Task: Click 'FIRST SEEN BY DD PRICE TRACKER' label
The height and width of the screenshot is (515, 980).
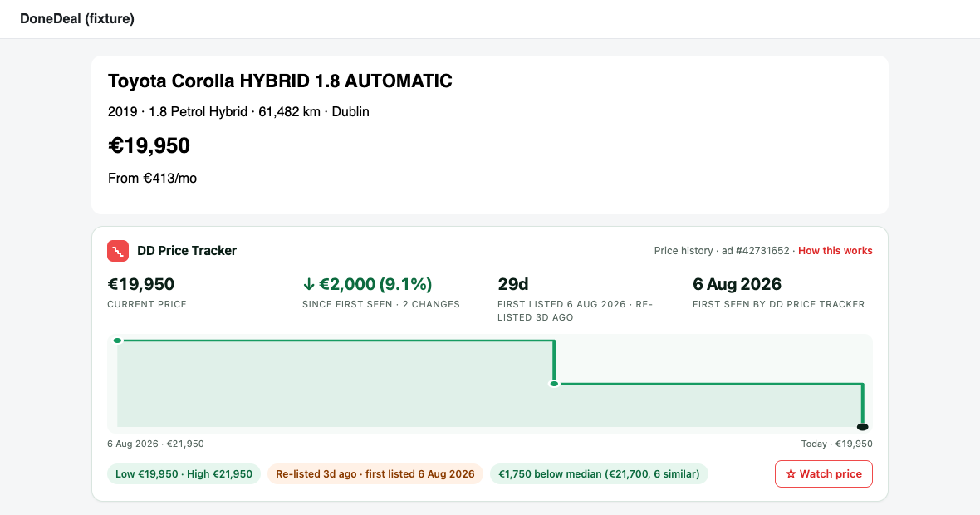Action: point(779,304)
